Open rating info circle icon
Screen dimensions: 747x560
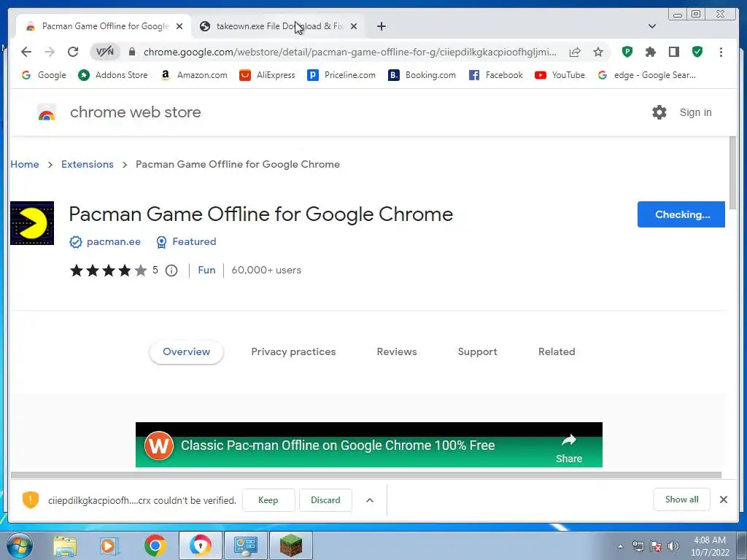tap(171, 271)
